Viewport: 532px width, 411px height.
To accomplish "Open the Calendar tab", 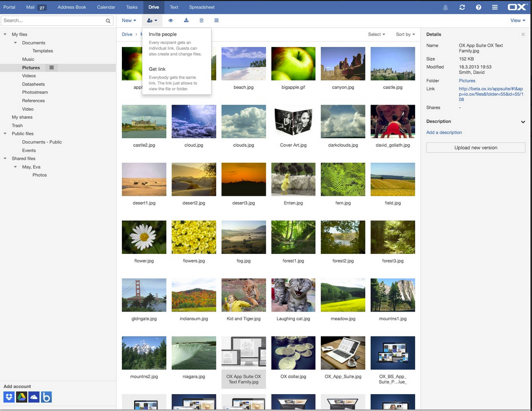I will point(106,7).
